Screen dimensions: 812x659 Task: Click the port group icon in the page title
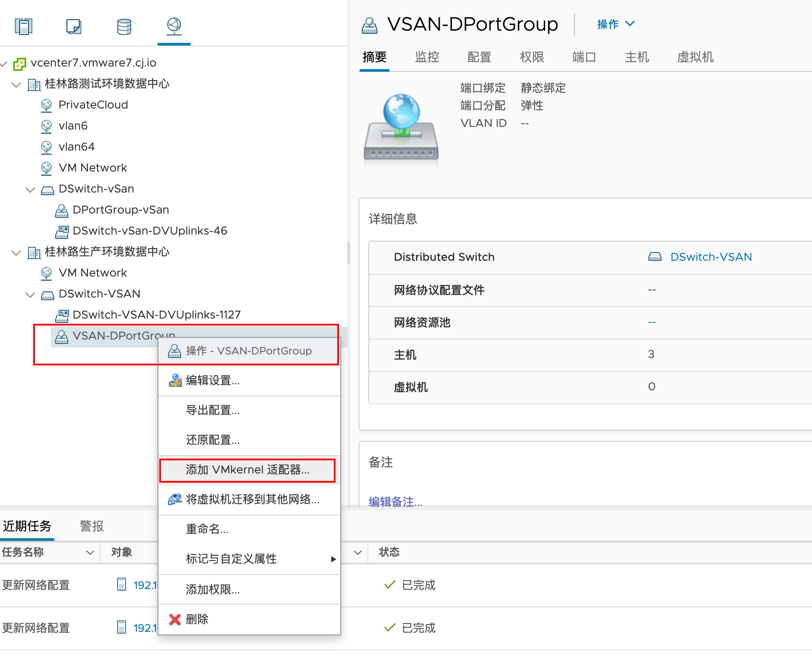pyautogui.click(x=370, y=25)
